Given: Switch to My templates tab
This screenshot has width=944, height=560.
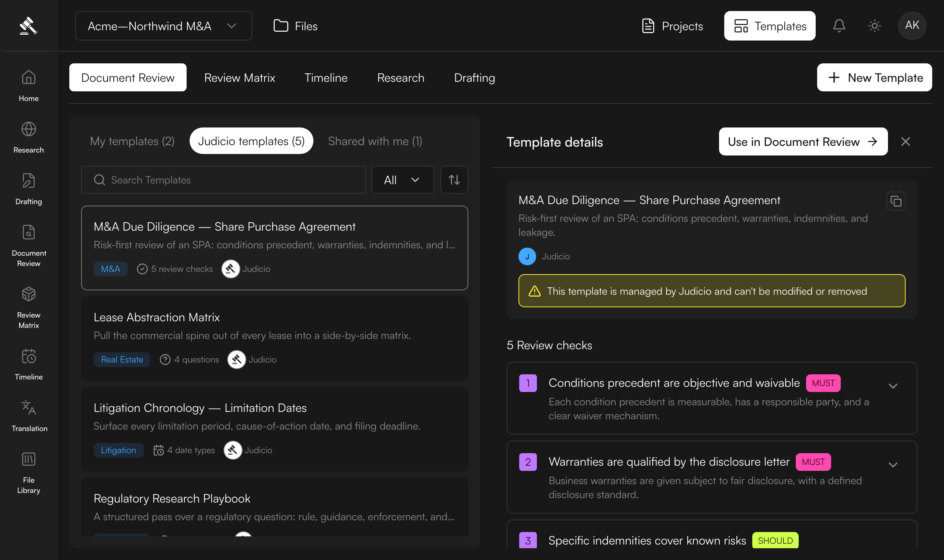Looking at the screenshot, I should 132,141.
